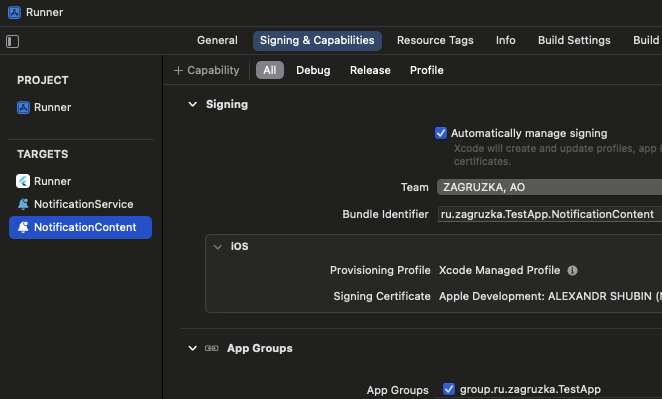Select the Release configuration filter

click(370, 70)
